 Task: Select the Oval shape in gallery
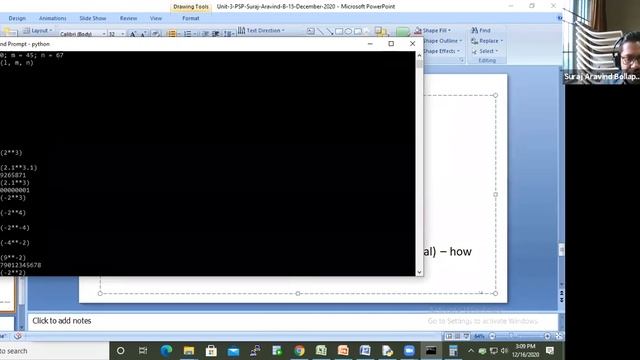tap(348, 31)
